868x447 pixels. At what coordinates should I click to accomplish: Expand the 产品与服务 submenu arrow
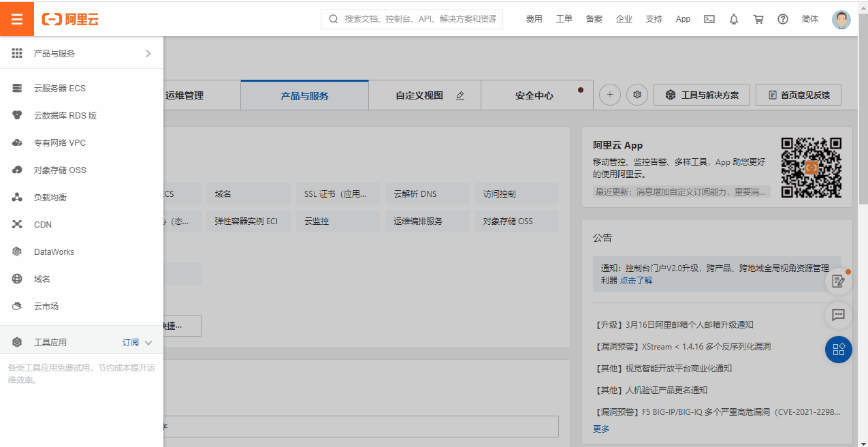[x=148, y=53]
